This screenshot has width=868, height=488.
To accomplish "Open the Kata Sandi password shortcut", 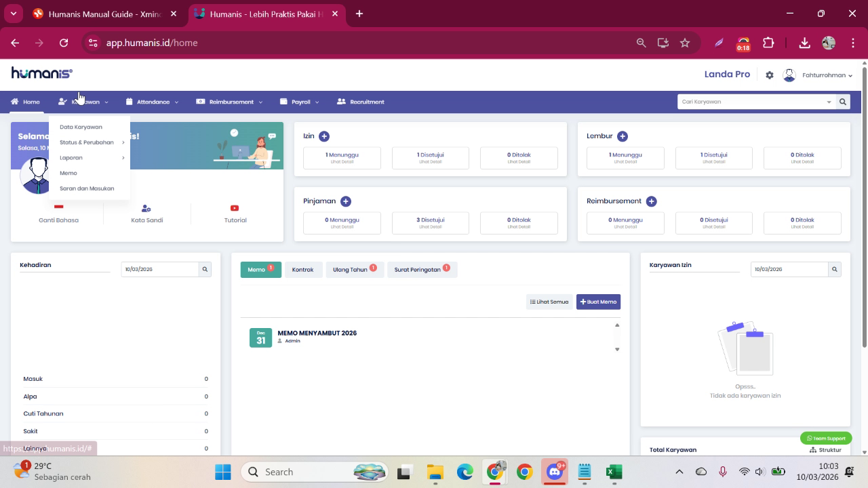I will point(147,213).
